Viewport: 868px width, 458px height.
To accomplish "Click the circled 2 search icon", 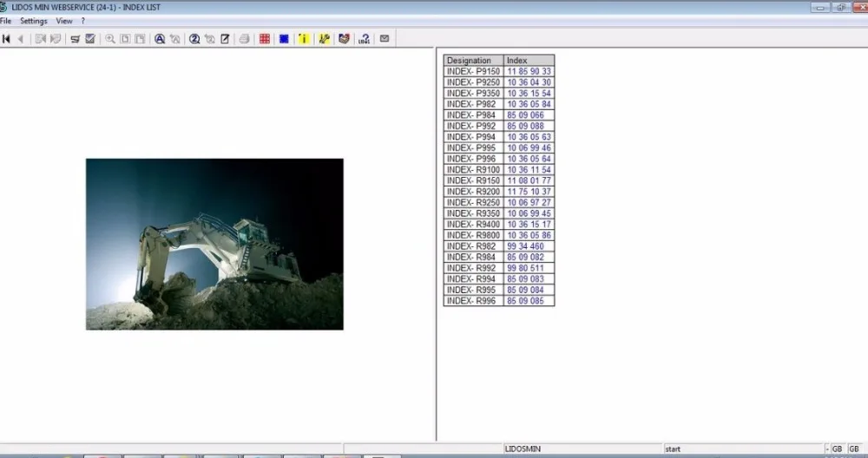I will (x=194, y=39).
